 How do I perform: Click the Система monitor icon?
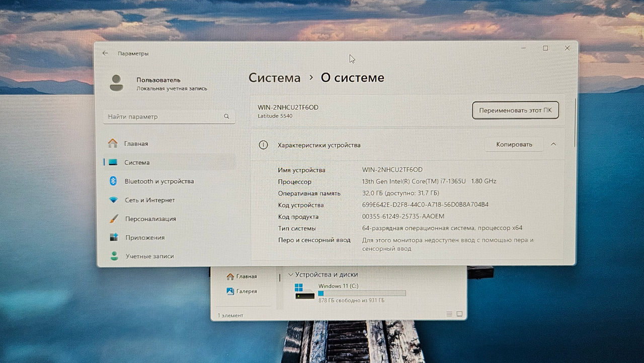[x=113, y=163]
